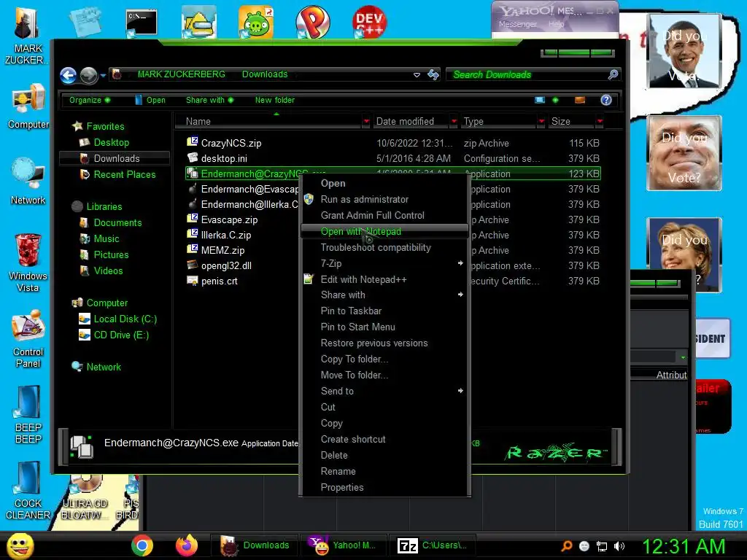Open the BEEP BEEP desktop shortcut
747x560 pixels.
tap(28, 415)
